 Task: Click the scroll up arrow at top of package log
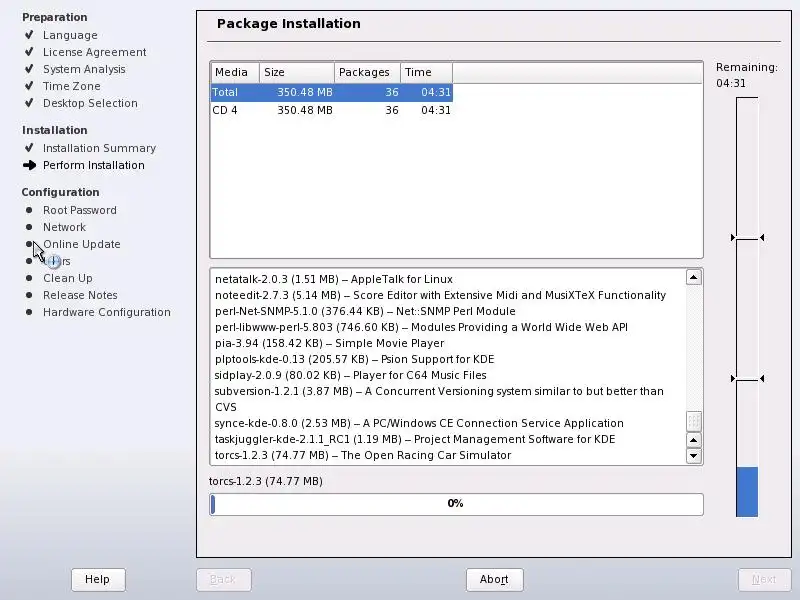point(693,278)
